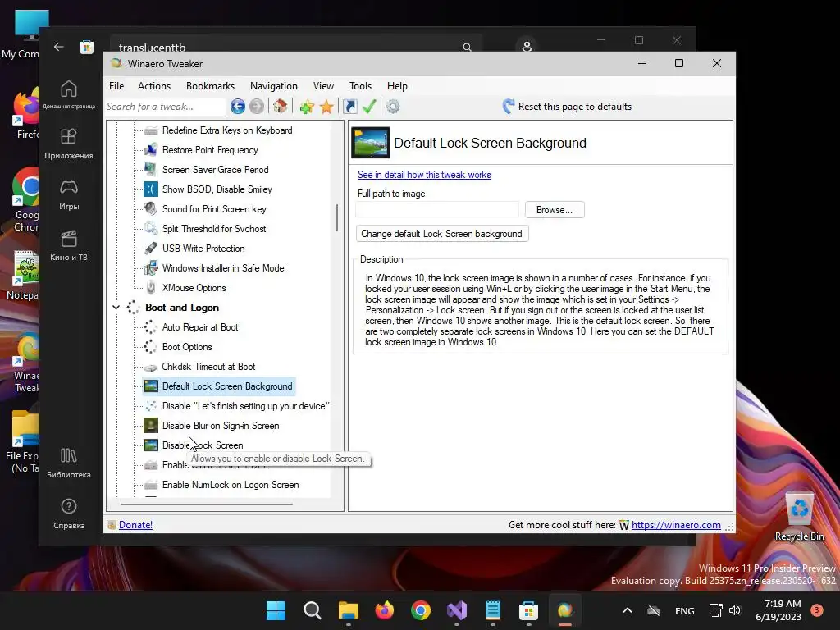The image size is (840, 630).
Task: Open the Help menu
Action: [397, 85]
